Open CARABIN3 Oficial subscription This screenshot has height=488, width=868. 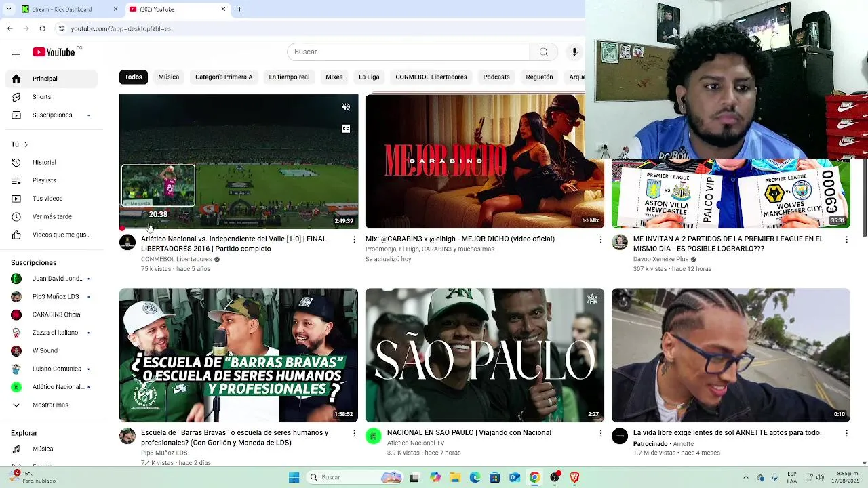tap(52, 314)
